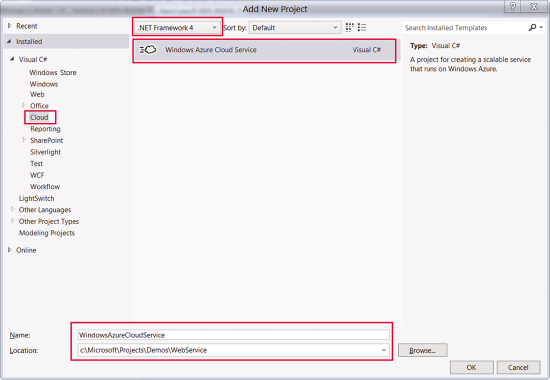Select the WCF category
Screen dimensions: 550x380
[x=37, y=175]
